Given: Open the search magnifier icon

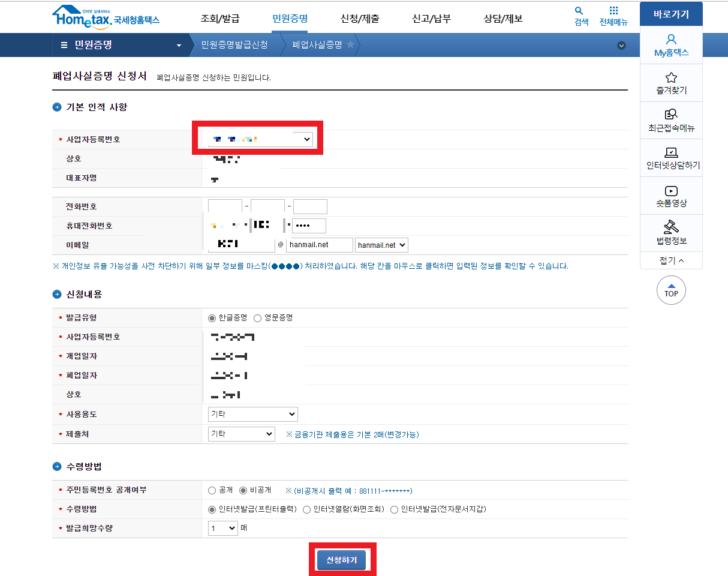Looking at the screenshot, I should (579, 11).
